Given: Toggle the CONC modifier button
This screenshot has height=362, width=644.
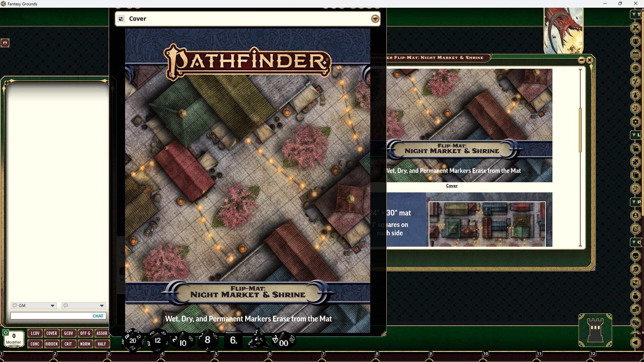Looking at the screenshot, I should click(35, 344).
